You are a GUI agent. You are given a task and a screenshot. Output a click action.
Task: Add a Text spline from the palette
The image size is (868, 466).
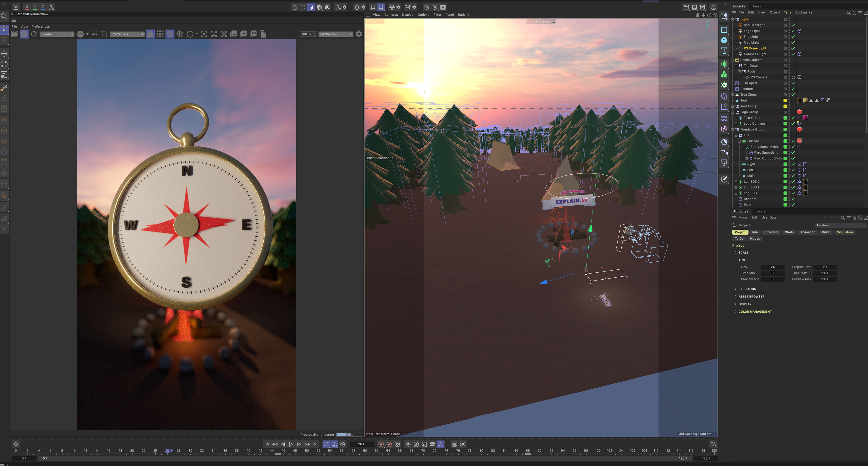click(x=724, y=51)
